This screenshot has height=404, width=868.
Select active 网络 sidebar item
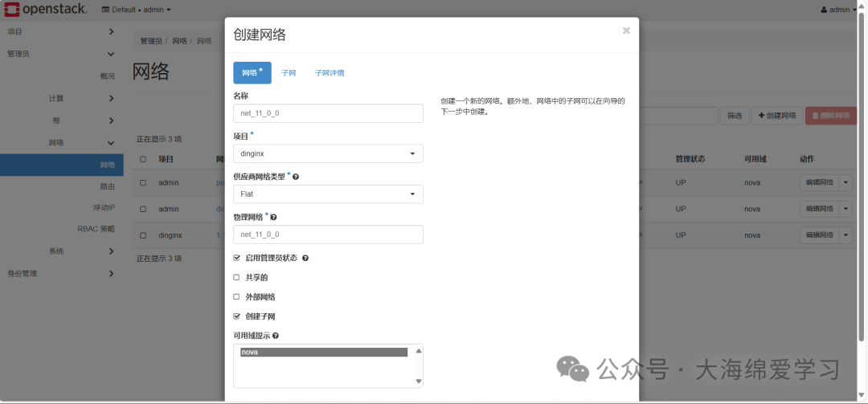coord(61,165)
